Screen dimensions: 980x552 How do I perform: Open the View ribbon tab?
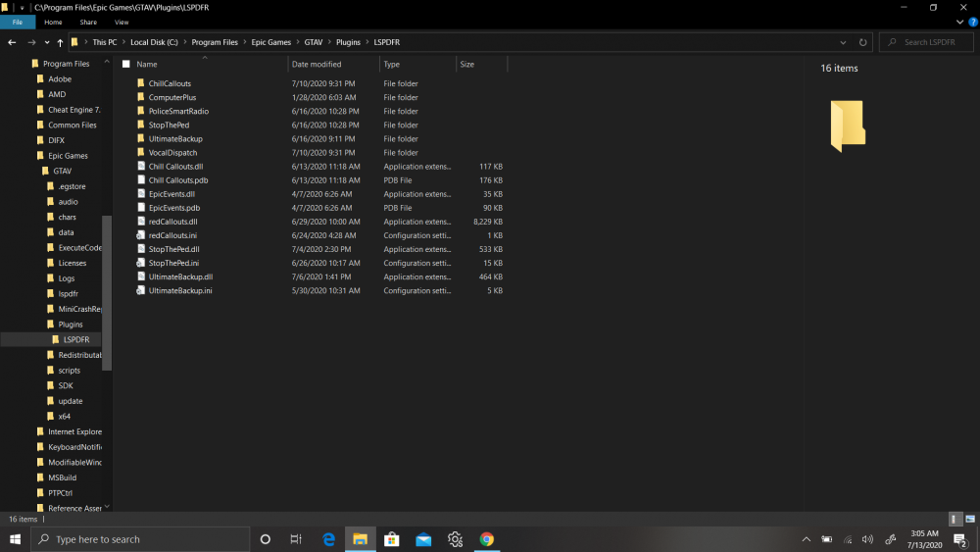click(122, 22)
